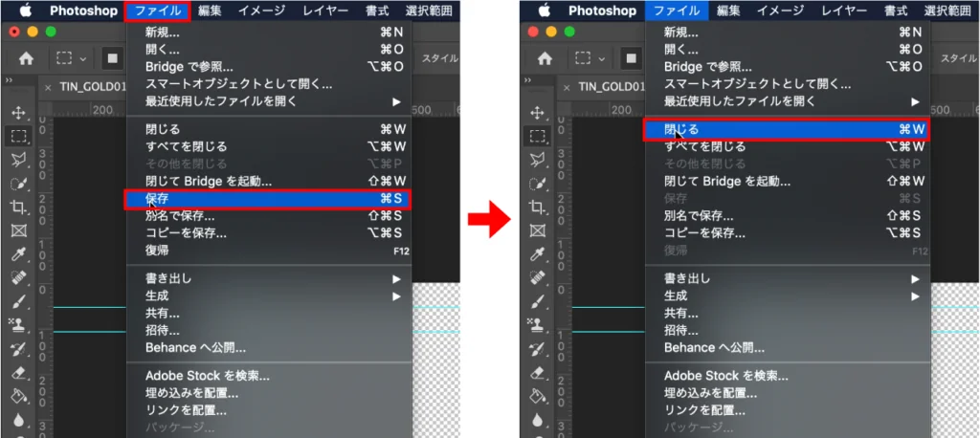Screen dimensions: 980x438
Task: Open the 選択範囲 menu in left window
Action: 429,11
